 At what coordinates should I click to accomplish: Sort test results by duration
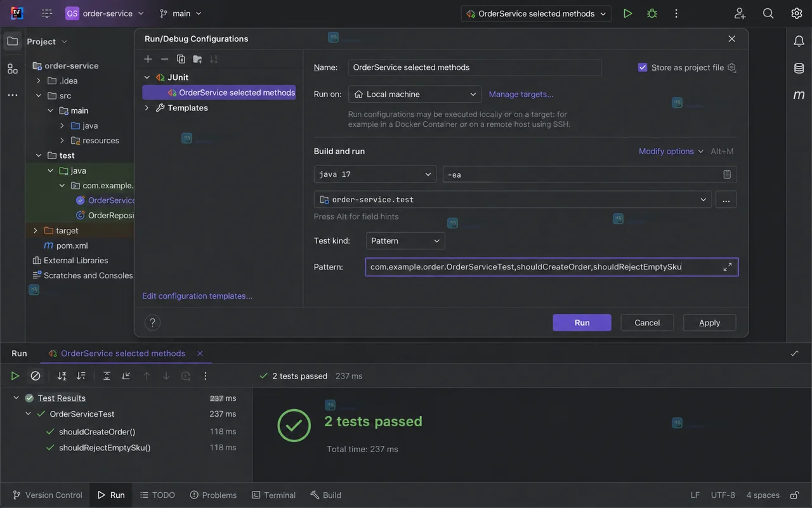tap(81, 376)
